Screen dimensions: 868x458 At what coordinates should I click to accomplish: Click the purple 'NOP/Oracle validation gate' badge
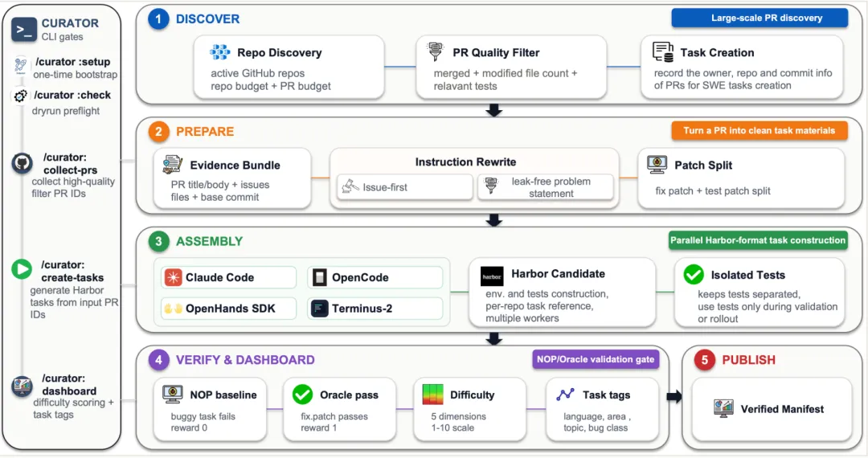(x=596, y=359)
